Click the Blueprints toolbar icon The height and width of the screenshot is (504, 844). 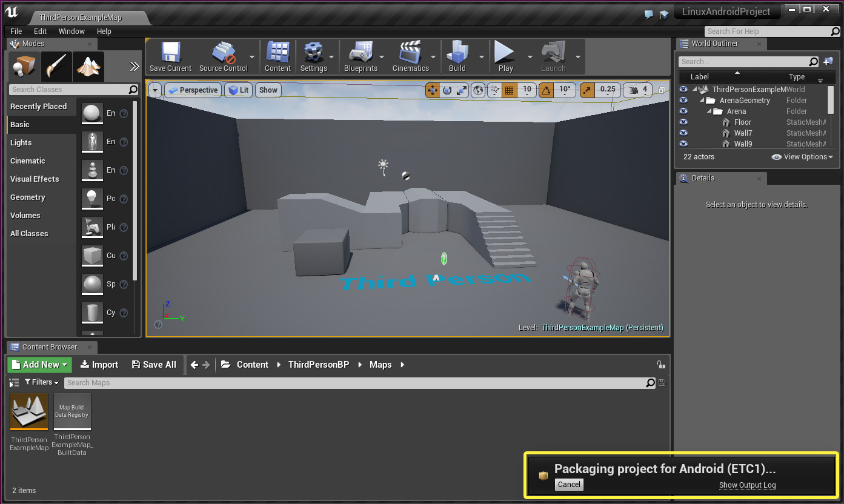tap(361, 56)
